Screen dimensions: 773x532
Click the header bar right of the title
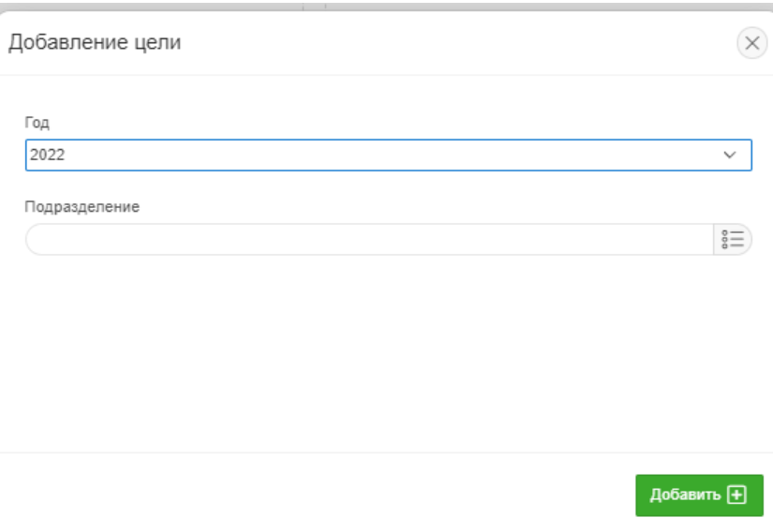click(450, 42)
